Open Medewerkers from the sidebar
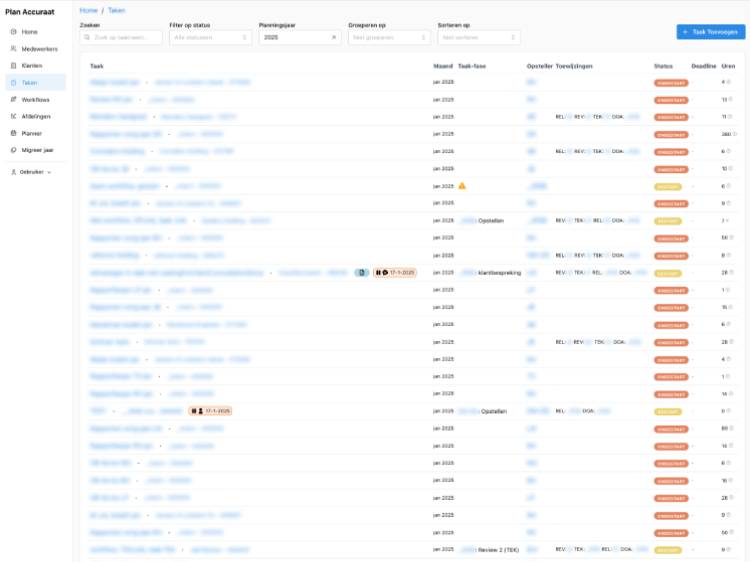This screenshot has height=562, width=750. click(x=13, y=48)
